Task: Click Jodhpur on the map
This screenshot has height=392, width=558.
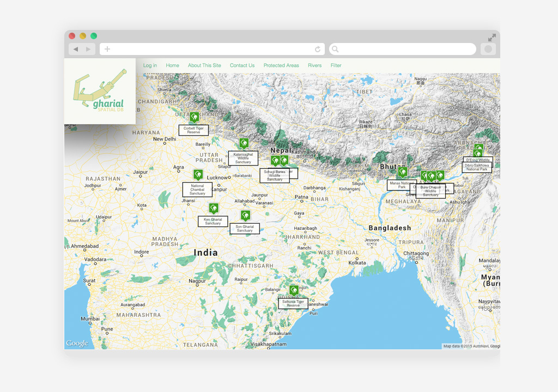Action: coord(93,186)
